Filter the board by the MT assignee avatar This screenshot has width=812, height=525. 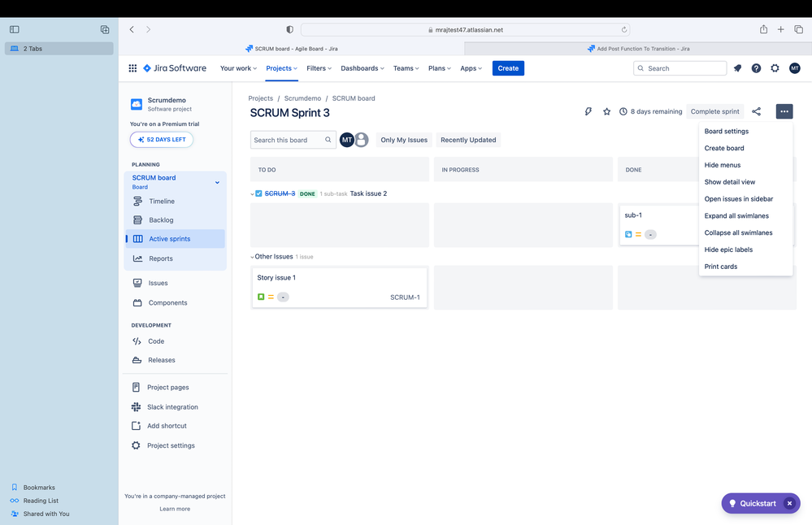[346, 140]
